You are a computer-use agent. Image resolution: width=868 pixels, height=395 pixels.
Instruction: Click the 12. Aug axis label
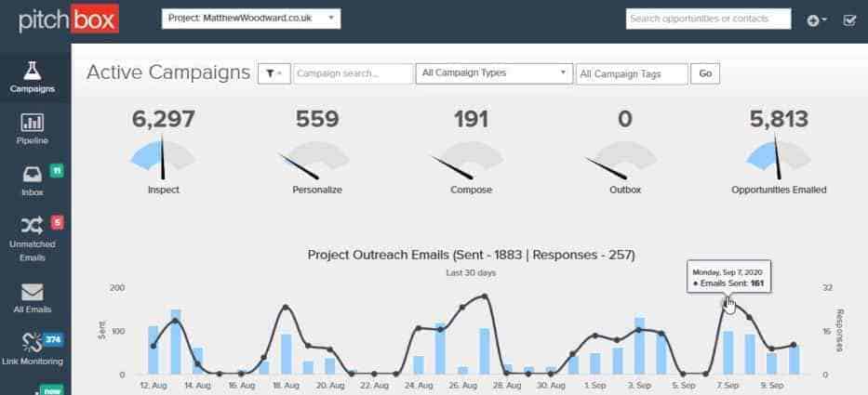tap(153, 386)
